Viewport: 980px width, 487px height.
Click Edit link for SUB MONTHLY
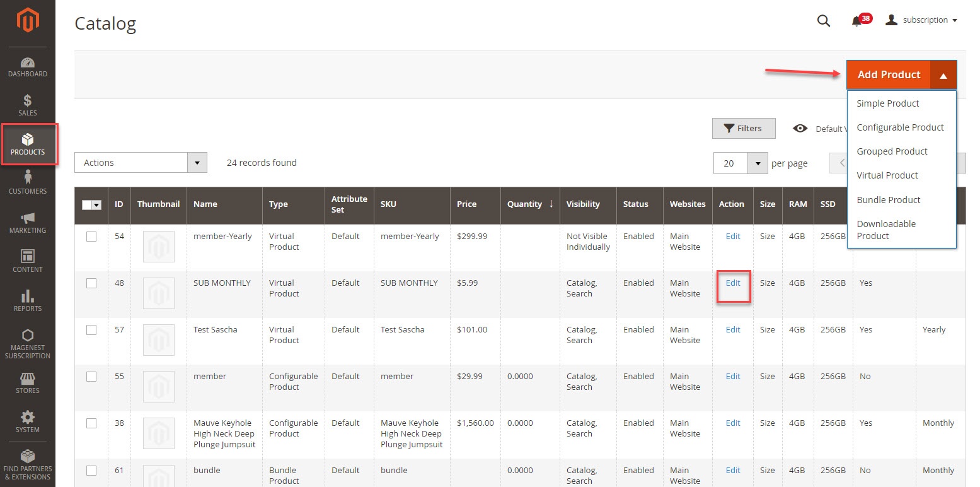point(733,283)
